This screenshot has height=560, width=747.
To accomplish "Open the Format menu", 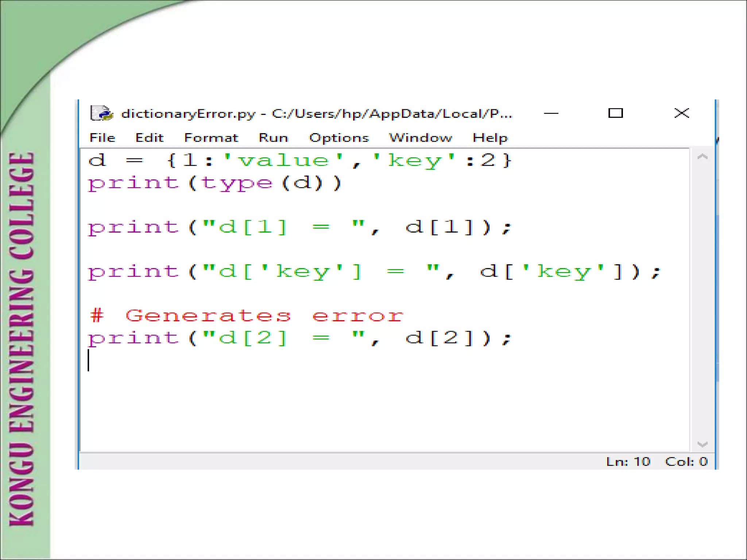I will point(211,138).
